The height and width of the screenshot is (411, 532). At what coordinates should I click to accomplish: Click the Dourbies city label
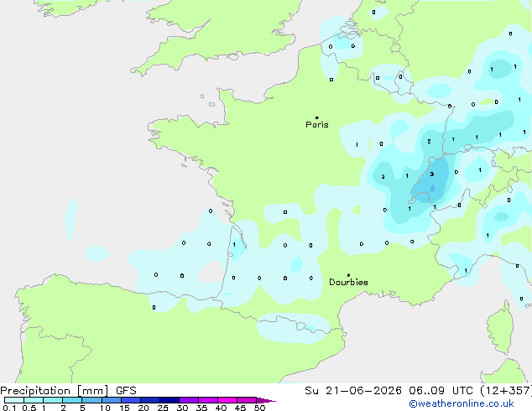point(348,282)
